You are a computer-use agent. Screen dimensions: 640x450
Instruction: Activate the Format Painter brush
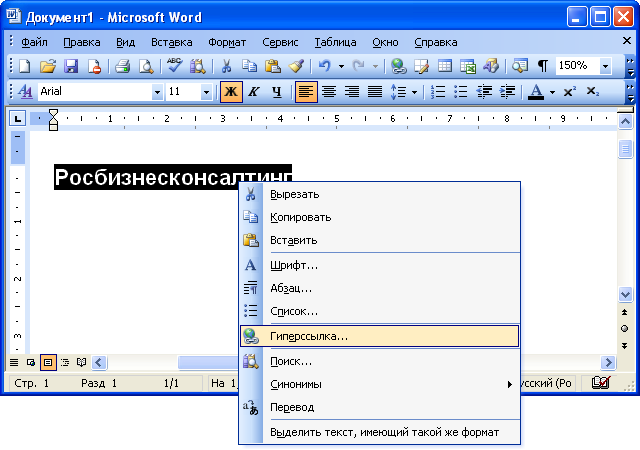(296, 66)
